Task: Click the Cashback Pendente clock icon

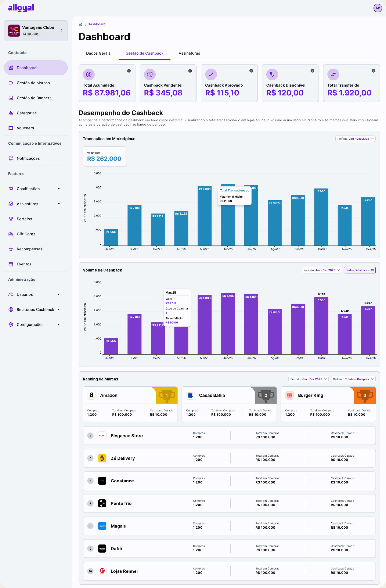Action: [150, 74]
